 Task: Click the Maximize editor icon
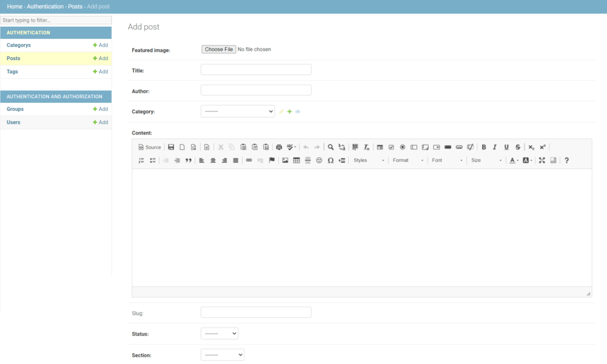542,160
